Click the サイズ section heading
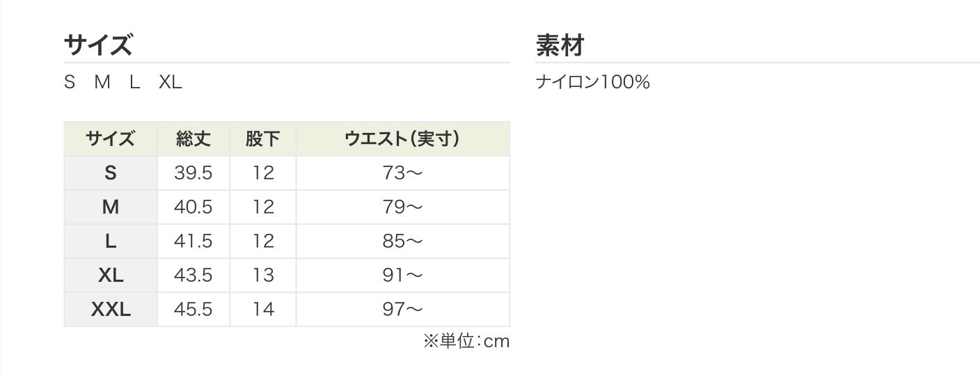 click(x=97, y=46)
